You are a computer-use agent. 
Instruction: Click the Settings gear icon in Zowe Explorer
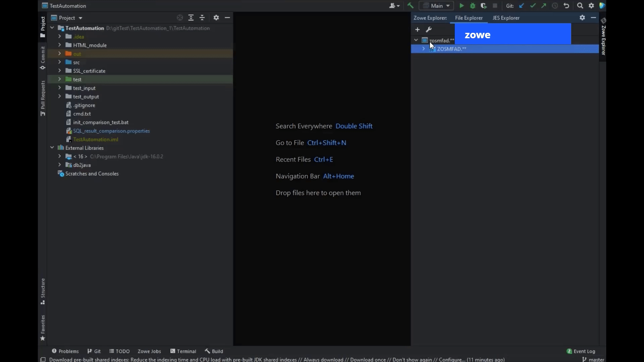[583, 17]
